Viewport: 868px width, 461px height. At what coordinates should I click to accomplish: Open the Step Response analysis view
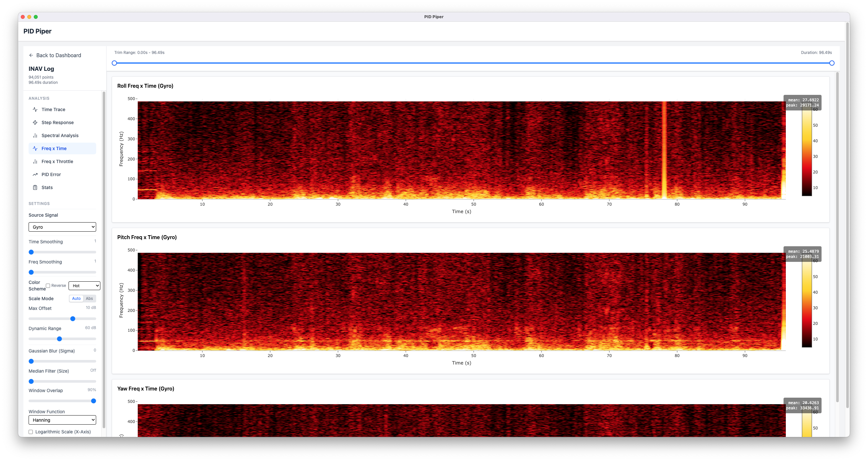[x=62, y=122]
